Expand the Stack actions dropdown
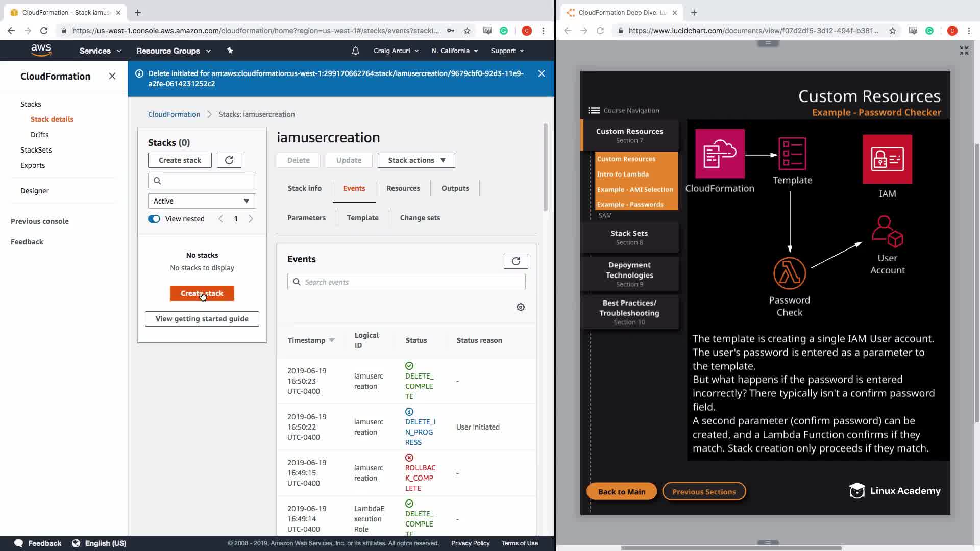The width and height of the screenshot is (980, 551). [x=416, y=160]
